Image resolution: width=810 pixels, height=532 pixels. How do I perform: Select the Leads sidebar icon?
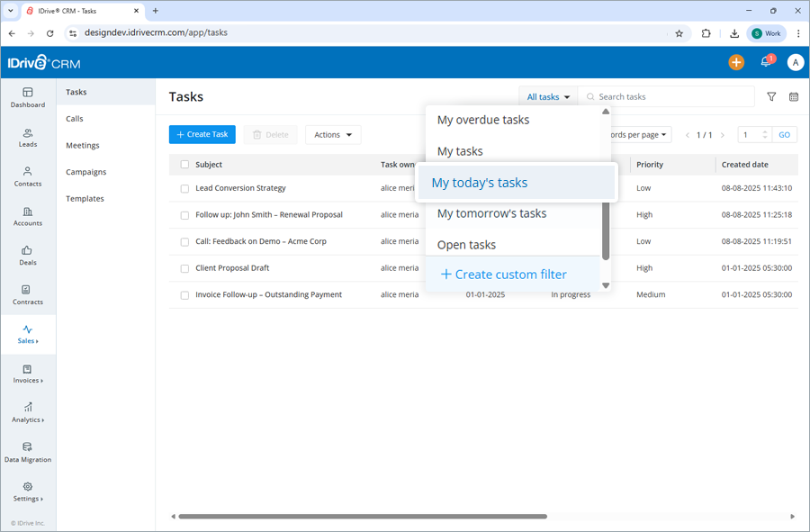point(28,135)
